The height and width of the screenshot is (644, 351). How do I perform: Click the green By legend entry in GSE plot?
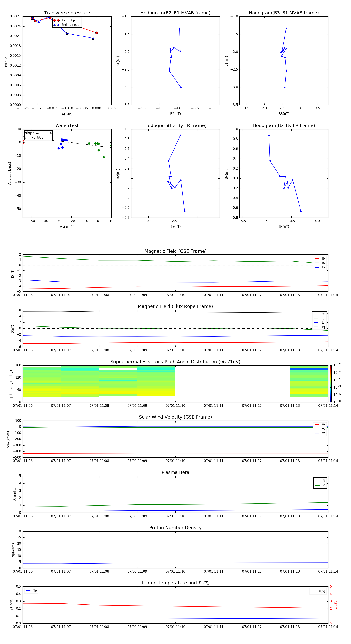coord(320,263)
